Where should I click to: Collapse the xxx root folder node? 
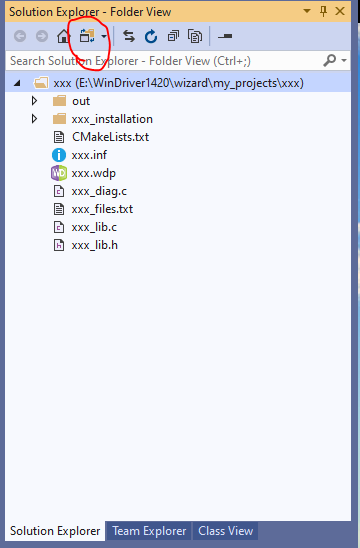[17, 83]
